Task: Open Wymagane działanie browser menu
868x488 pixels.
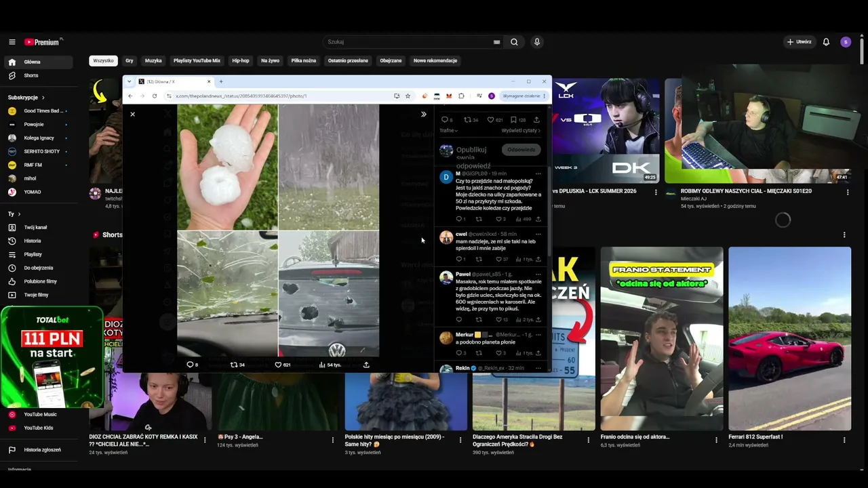Action: tap(524, 96)
